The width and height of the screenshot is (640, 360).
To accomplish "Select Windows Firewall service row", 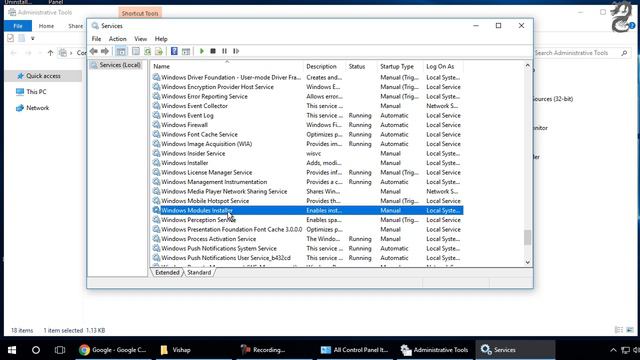I will [x=307, y=125].
